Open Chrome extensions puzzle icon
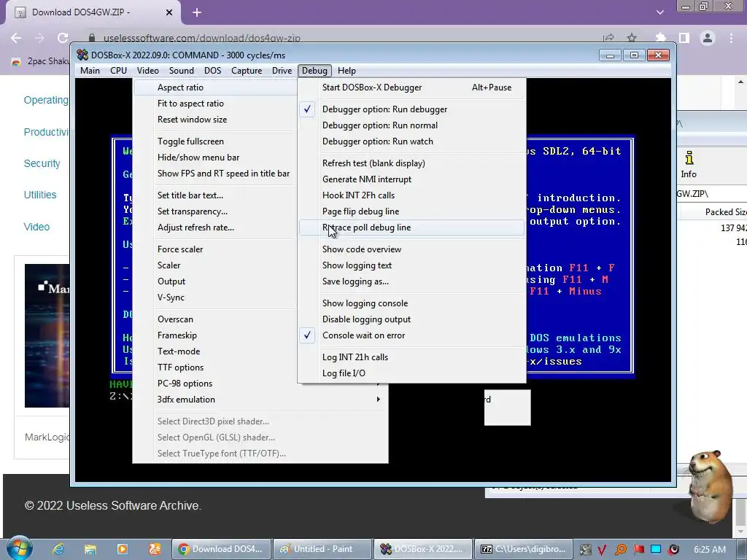Viewport: 747px width, 560px height. (x=661, y=38)
